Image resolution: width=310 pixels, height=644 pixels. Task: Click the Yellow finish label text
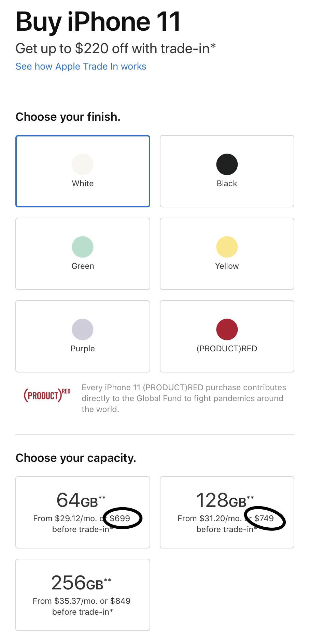(x=227, y=266)
